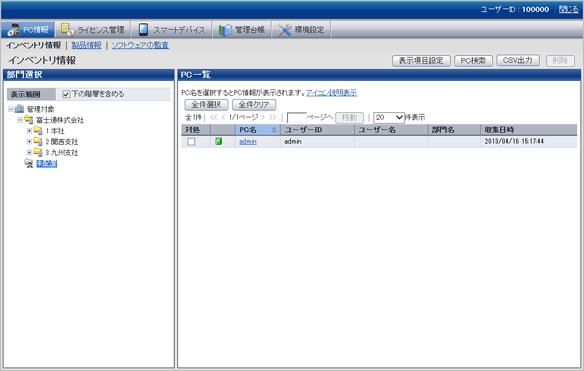Viewport: 584px width, 371px height.
Task: Select 3 九州支社 tree item
Action: pos(61,152)
